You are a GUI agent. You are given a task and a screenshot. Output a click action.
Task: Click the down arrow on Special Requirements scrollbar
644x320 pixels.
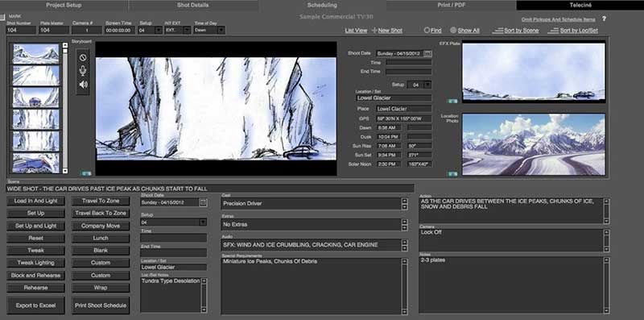[x=405, y=311]
